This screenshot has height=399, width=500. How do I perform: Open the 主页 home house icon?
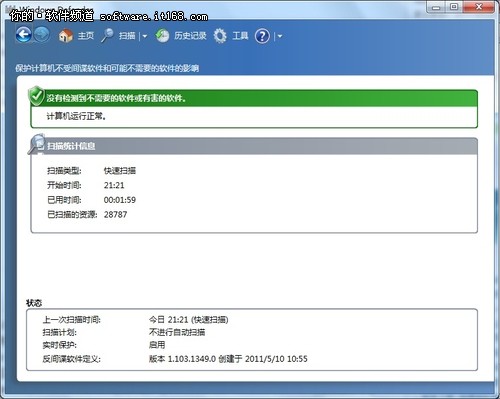coord(66,35)
